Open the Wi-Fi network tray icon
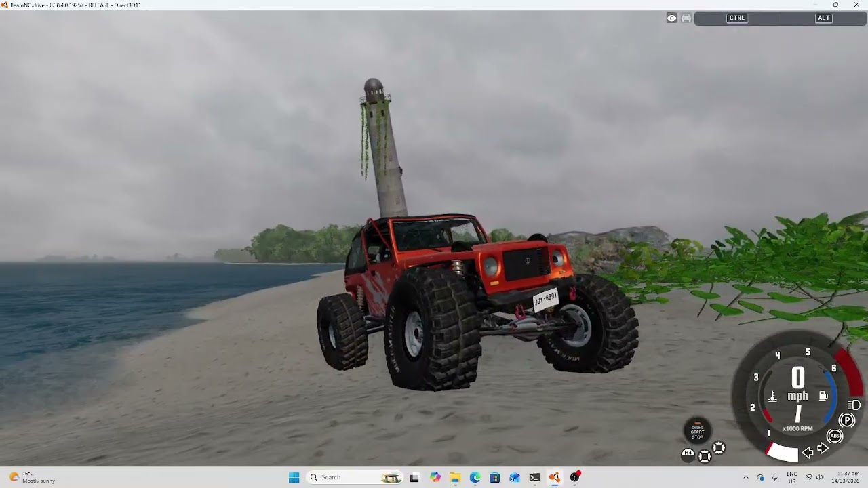Screen dimensions: 868x488 pos(808,477)
